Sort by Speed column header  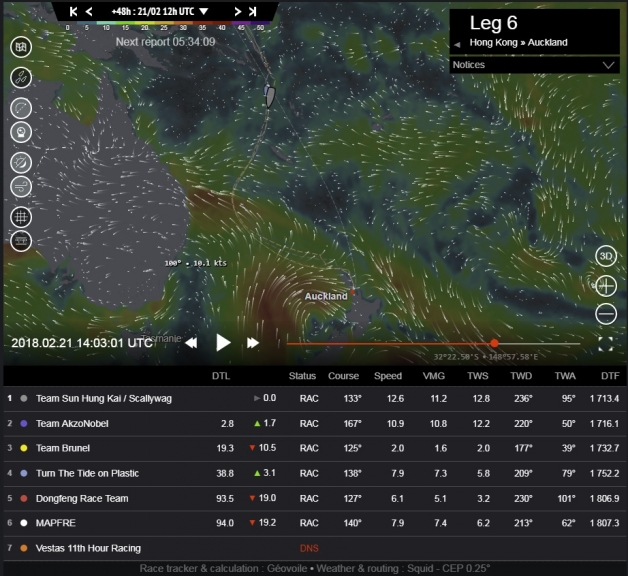(x=388, y=376)
